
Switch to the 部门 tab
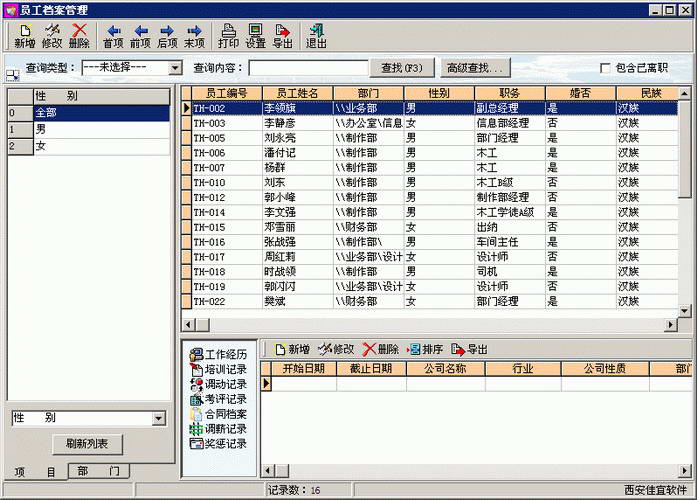(99, 471)
